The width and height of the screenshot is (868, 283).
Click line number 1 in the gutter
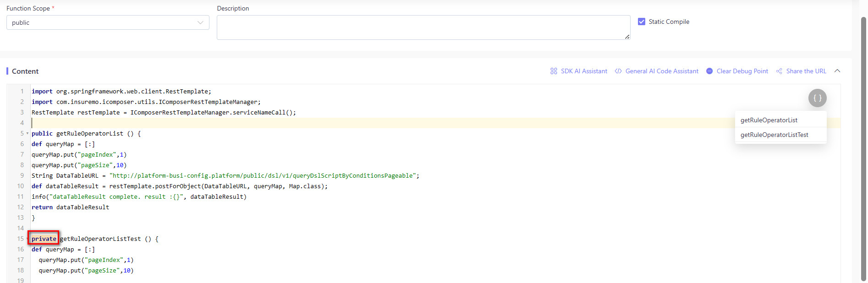coord(22,92)
